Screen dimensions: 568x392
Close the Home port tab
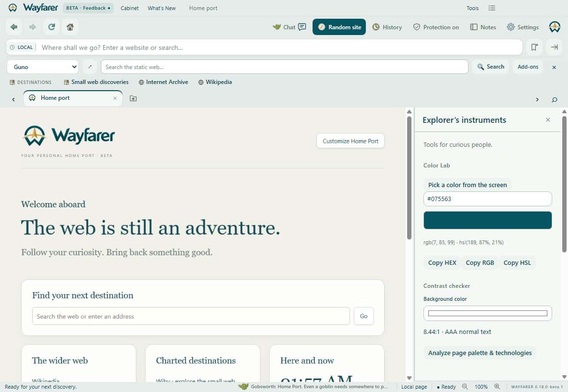tap(115, 98)
